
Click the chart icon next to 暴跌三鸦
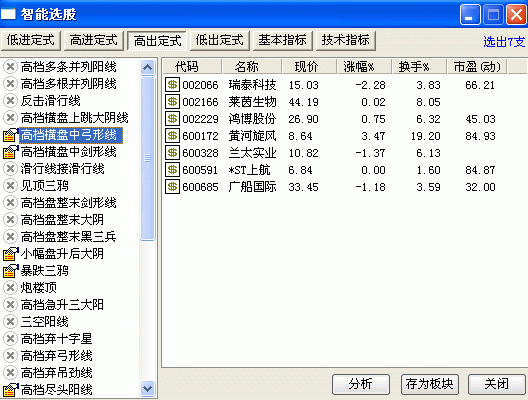pos(10,271)
